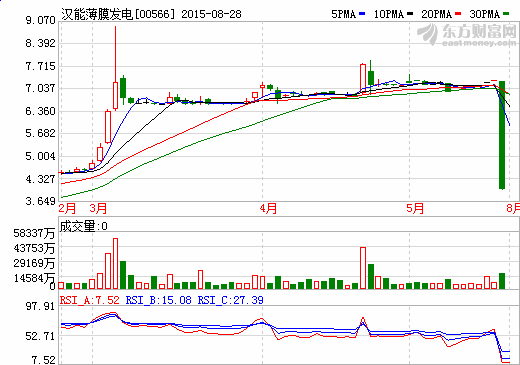Click the 2015-08-28 date in title

pos(211,14)
